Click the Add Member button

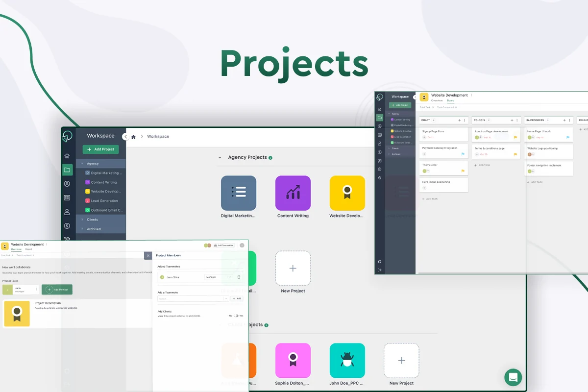point(57,290)
